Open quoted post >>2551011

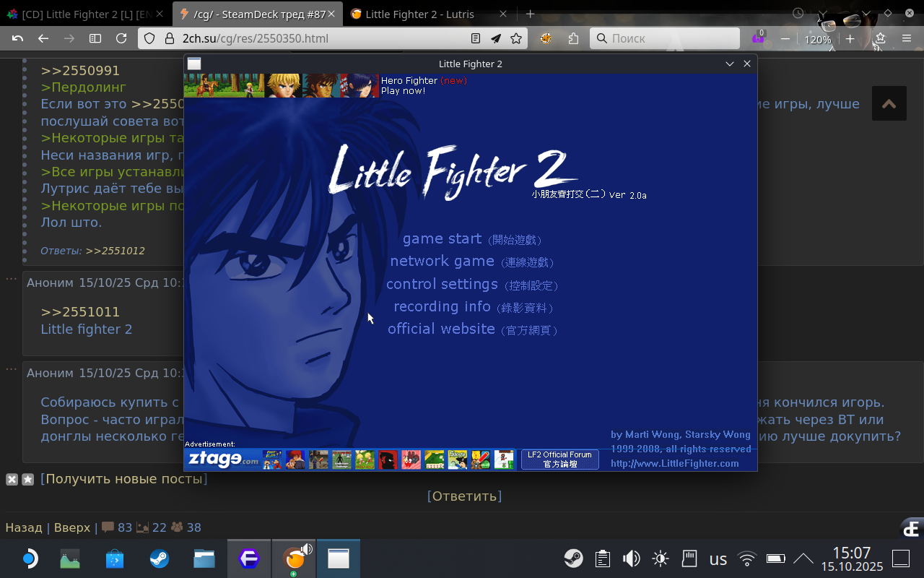[x=80, y=312]
